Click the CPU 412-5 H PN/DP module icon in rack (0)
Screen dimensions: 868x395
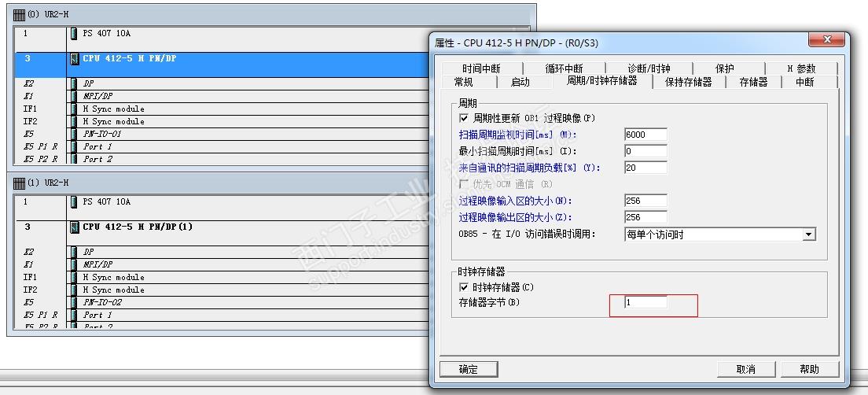coord(74,58)
